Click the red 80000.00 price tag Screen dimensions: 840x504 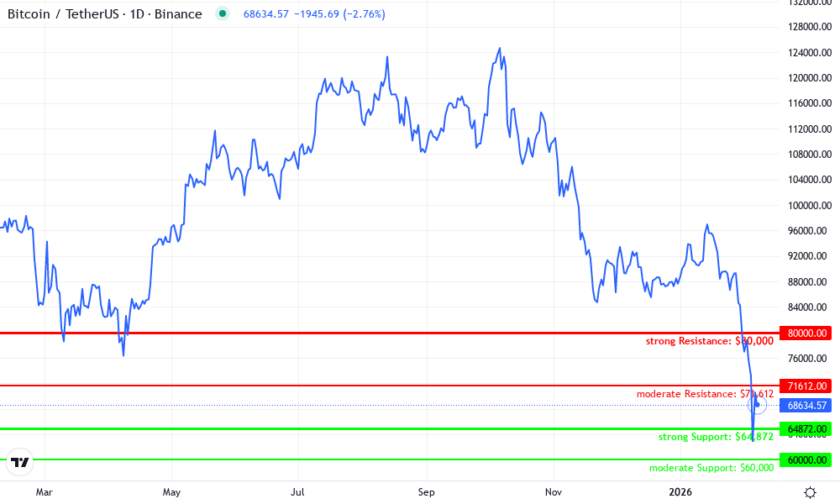click(806, 333)
